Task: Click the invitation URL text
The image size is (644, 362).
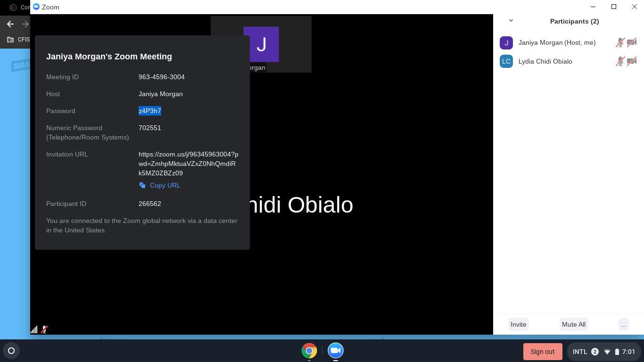Action: [189, 164]
